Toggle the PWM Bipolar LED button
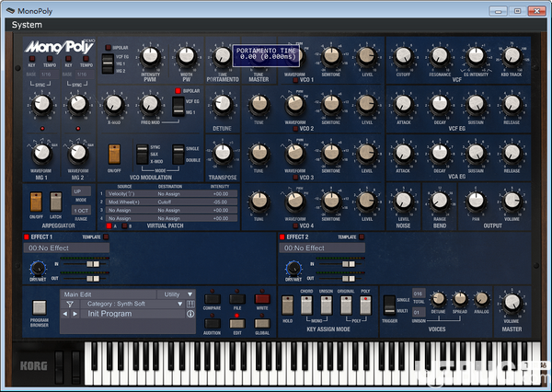The width and height of the screenshot is (552, 392). 108,48
